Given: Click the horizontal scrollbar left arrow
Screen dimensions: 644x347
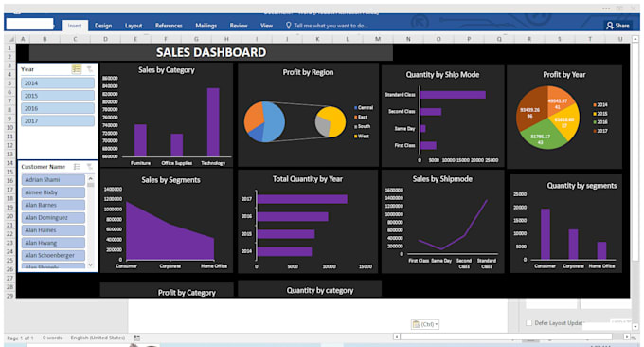Looking at the screenshot, I should coord(397,337).
